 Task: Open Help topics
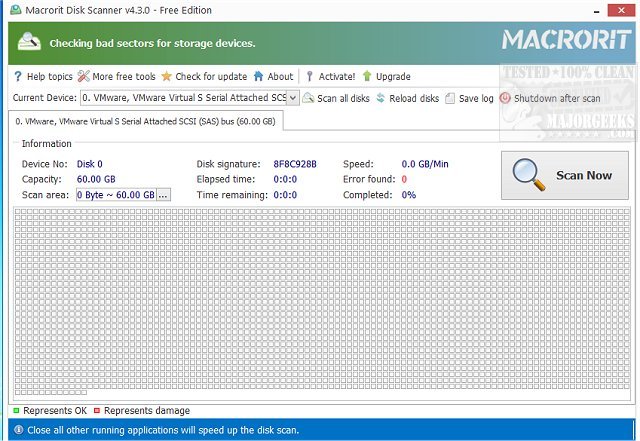[49, 76]
